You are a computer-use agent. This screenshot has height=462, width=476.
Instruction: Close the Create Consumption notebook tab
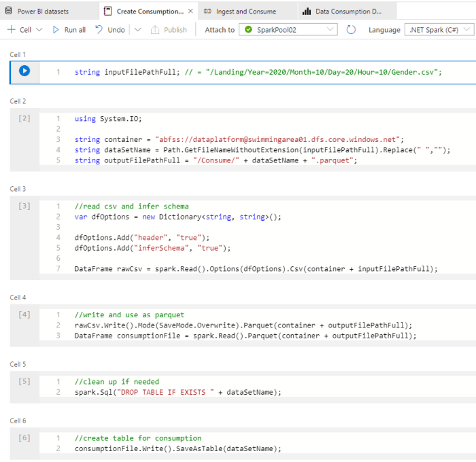pos(190,12)
